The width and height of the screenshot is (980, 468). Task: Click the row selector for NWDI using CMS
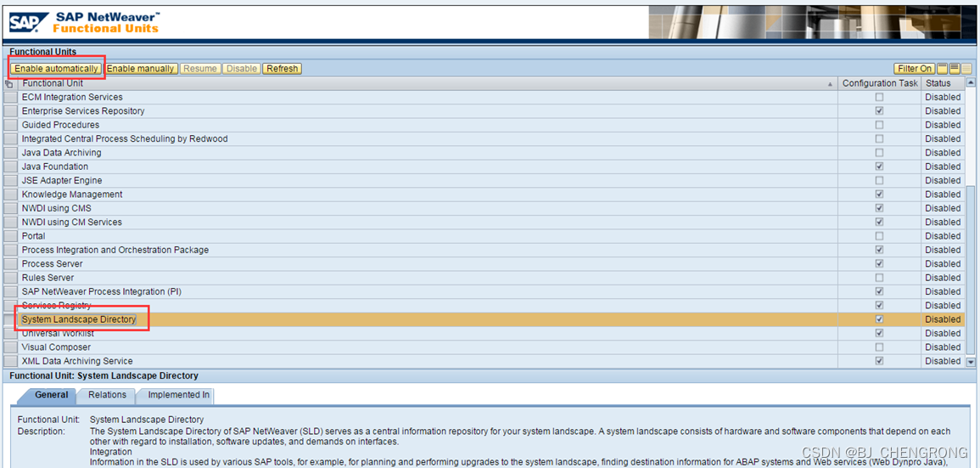[11, 208]
